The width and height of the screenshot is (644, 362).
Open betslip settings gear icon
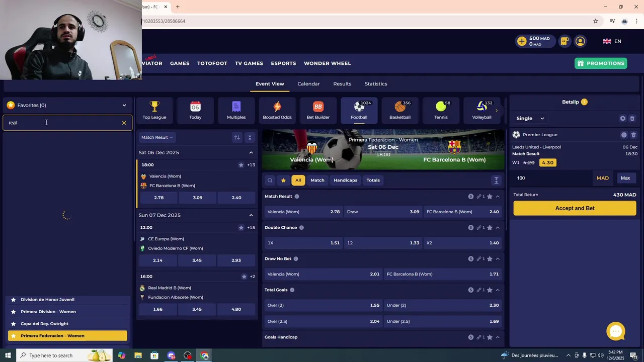[x=623, y=119]
